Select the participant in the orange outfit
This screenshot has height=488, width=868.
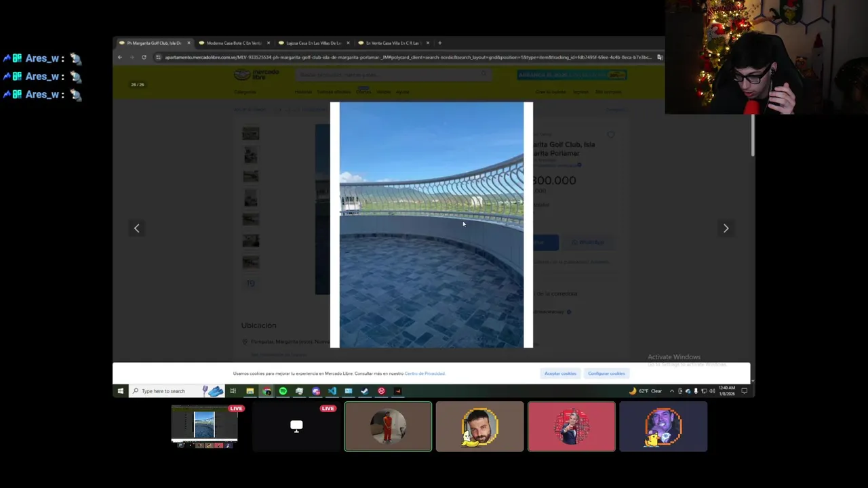tap(388, 426)
